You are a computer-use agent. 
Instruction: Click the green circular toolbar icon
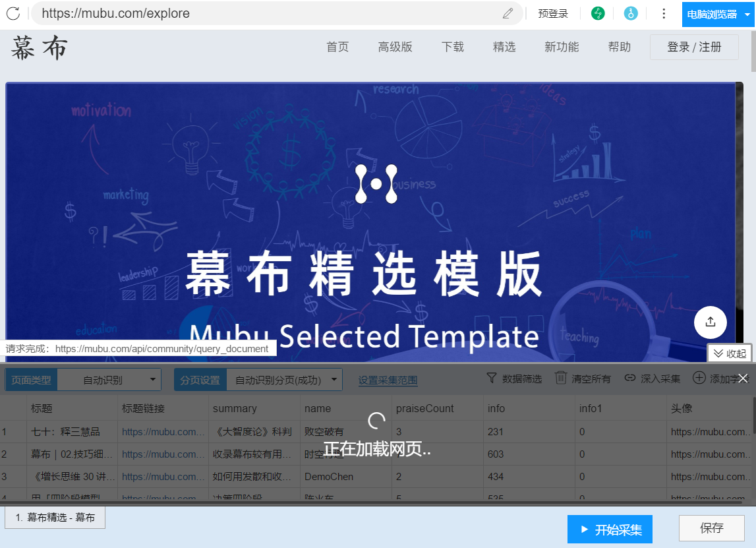tap(598, 13)
